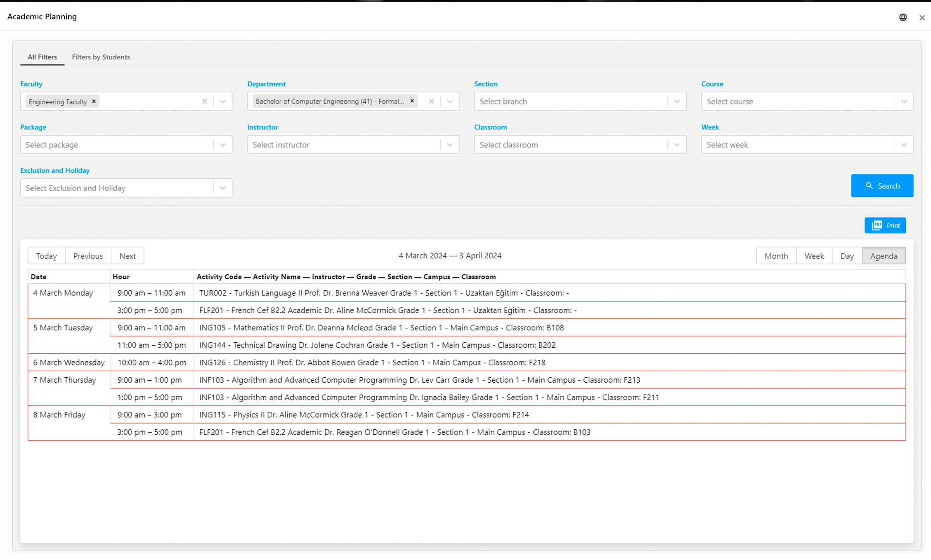Clear the Department selection with its X icon

(431, 101)
